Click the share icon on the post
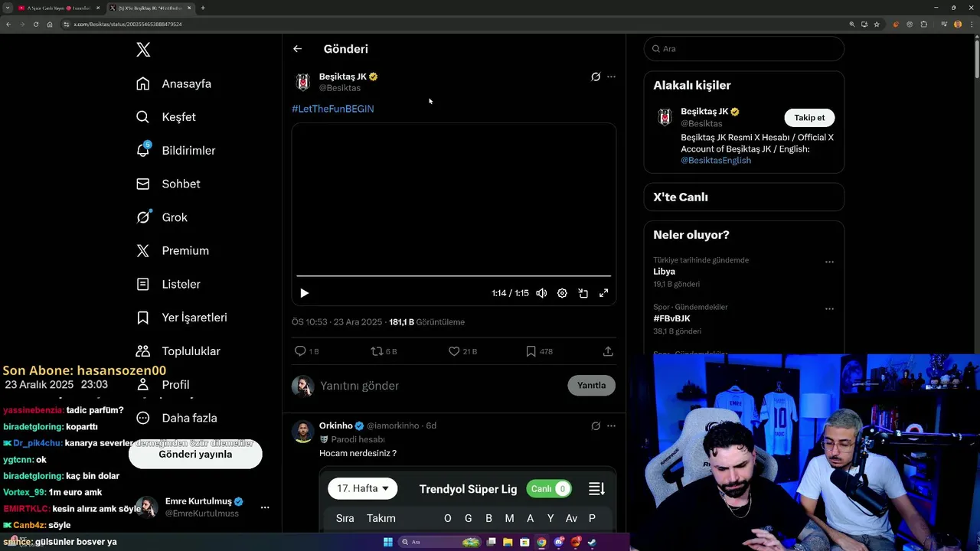 click(x=608, y=351)
